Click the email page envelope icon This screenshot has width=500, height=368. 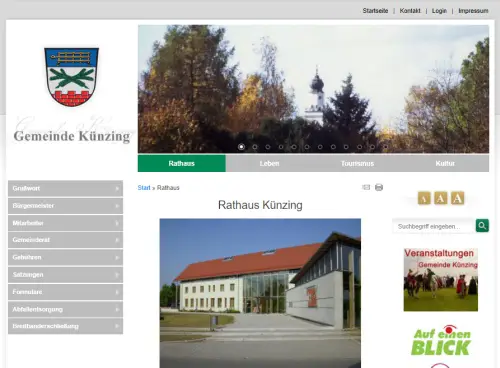[366, 187]
